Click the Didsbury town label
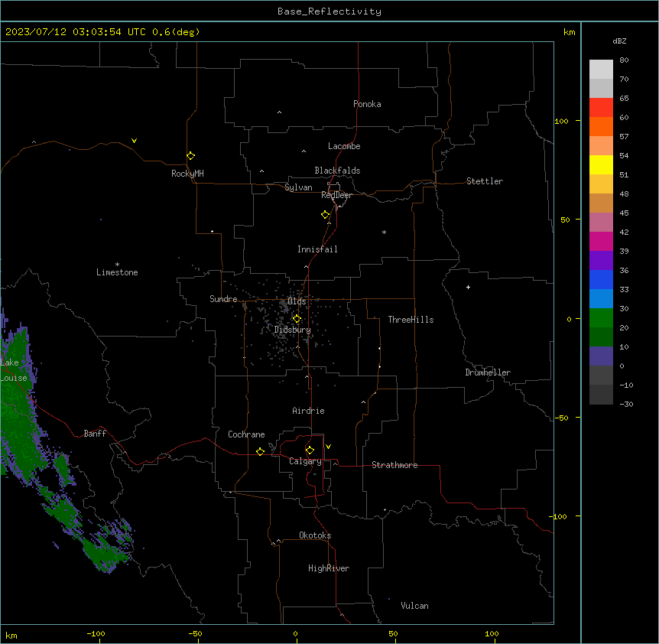 [292, 330]
